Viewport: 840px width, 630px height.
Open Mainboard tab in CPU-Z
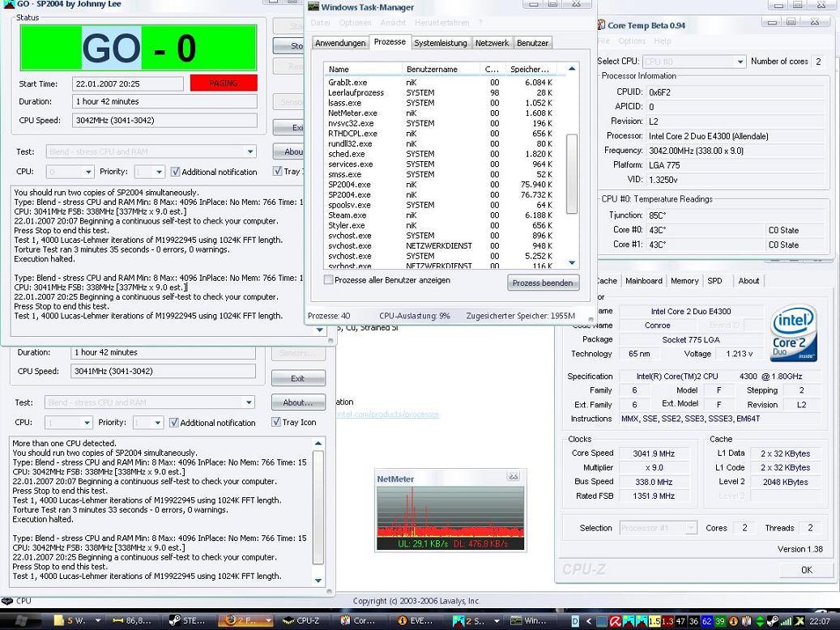tap(643, 281)
